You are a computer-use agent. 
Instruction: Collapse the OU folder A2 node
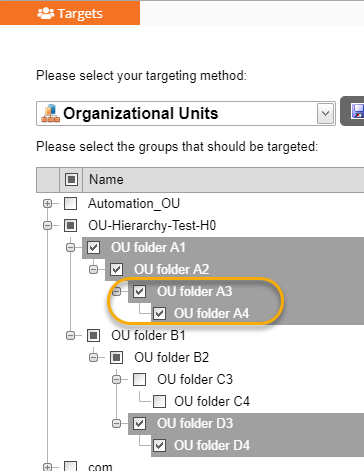point(94,269)
